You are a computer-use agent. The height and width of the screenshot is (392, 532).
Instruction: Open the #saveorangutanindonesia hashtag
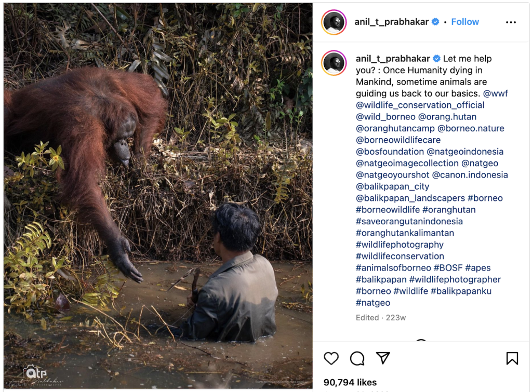coord(409,221)
